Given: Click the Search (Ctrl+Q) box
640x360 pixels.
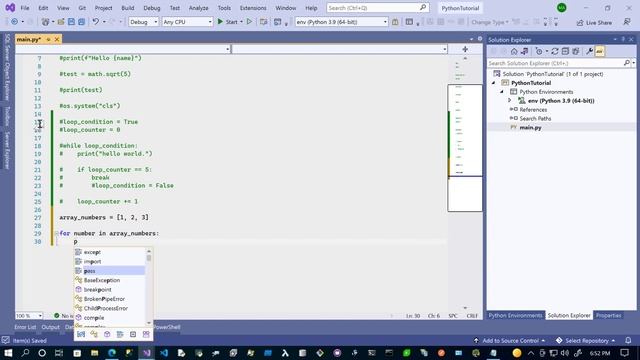Looking at the screenshot, I should pyautogui.click(x=378, y=8).
